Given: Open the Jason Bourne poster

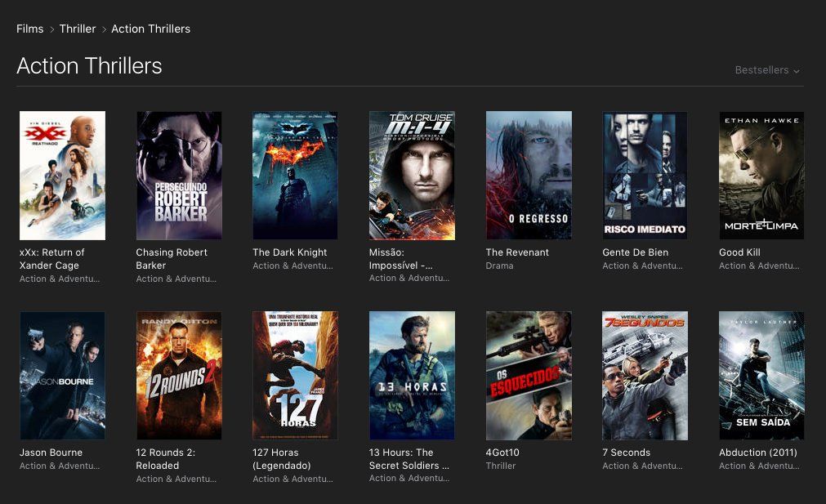Looking at the screenshot, I should (62, 376).
